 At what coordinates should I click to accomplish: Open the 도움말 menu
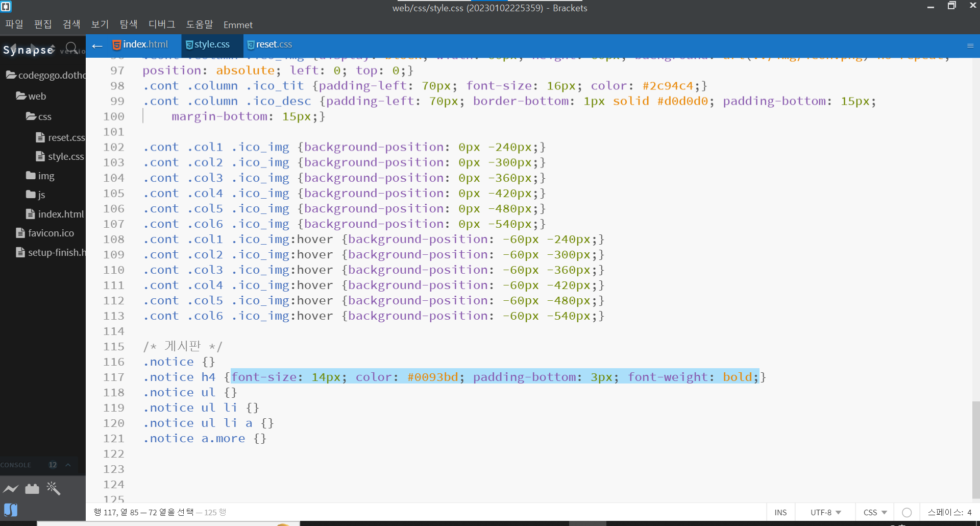point(200,24)
